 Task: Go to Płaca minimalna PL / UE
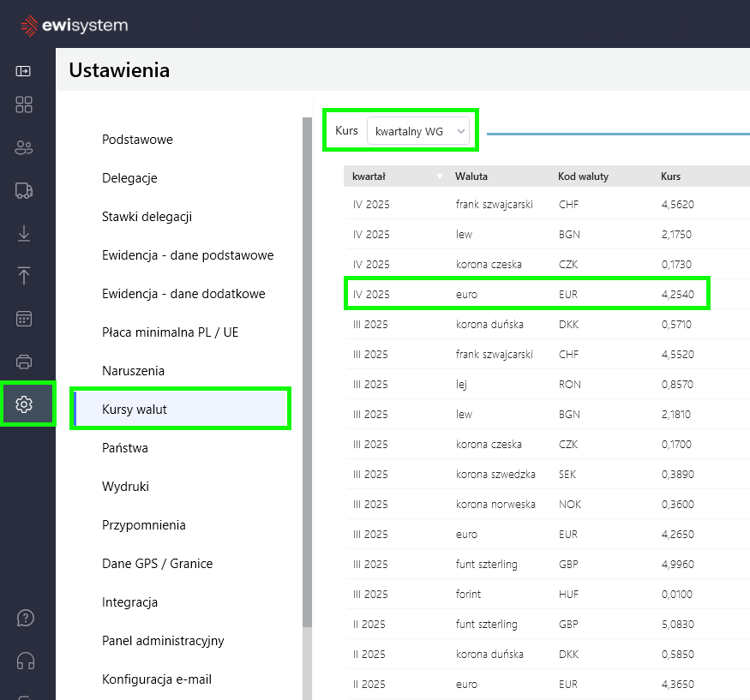(170, 332)
